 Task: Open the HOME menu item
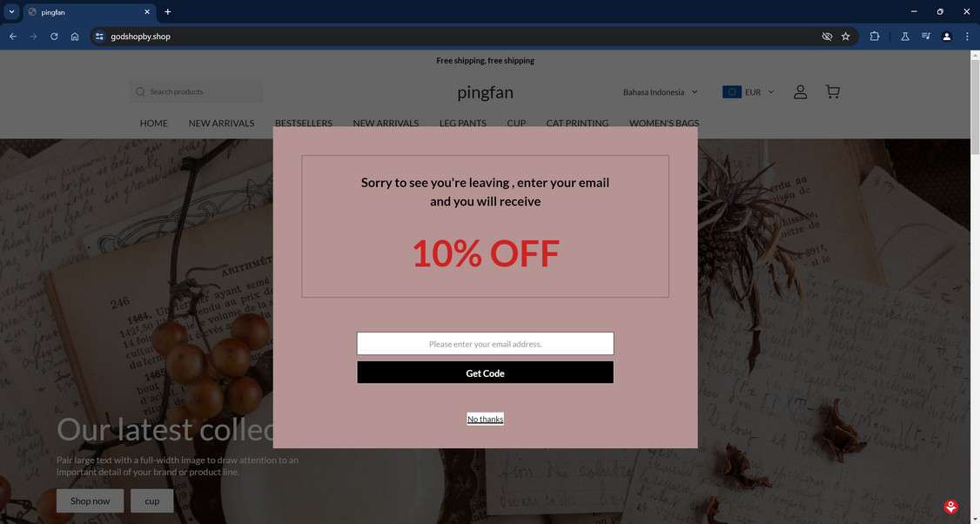[154, 124]
